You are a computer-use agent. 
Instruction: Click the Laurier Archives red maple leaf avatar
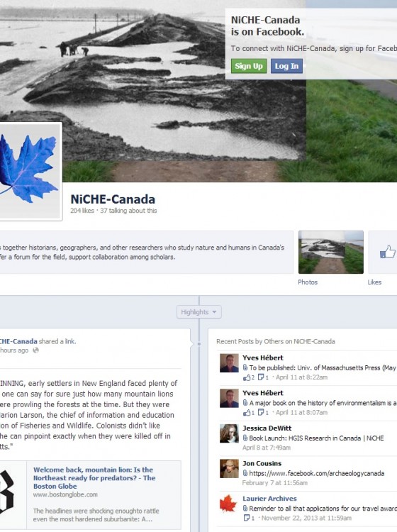[229, 504]
